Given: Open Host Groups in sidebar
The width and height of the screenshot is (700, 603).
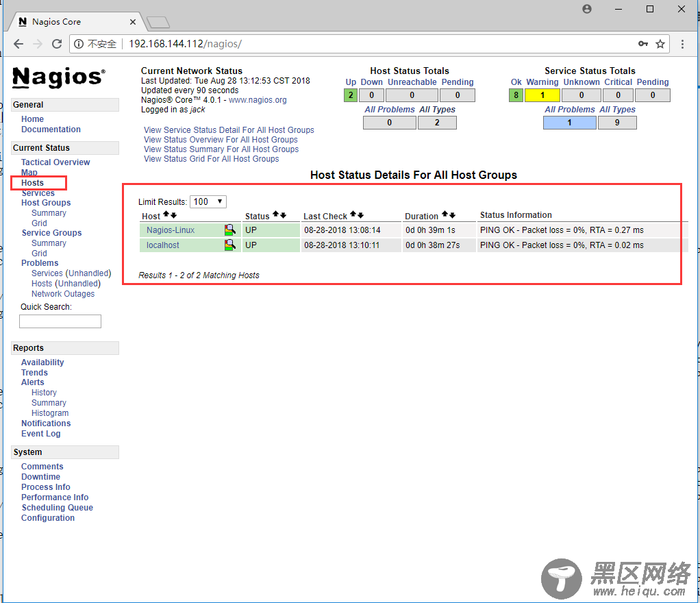Looking at the screenshot, I should click(x=46, y=202).
